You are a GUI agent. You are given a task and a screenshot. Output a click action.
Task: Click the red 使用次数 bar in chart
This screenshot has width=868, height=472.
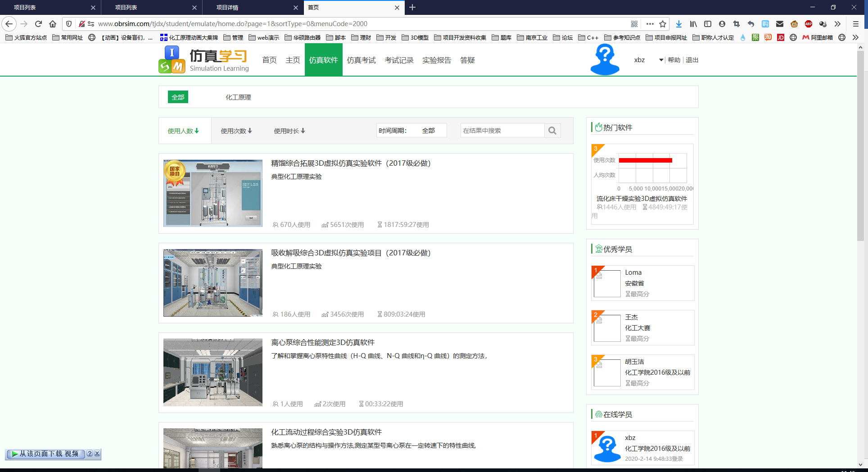pyautogui.click(x=645, y=160)
